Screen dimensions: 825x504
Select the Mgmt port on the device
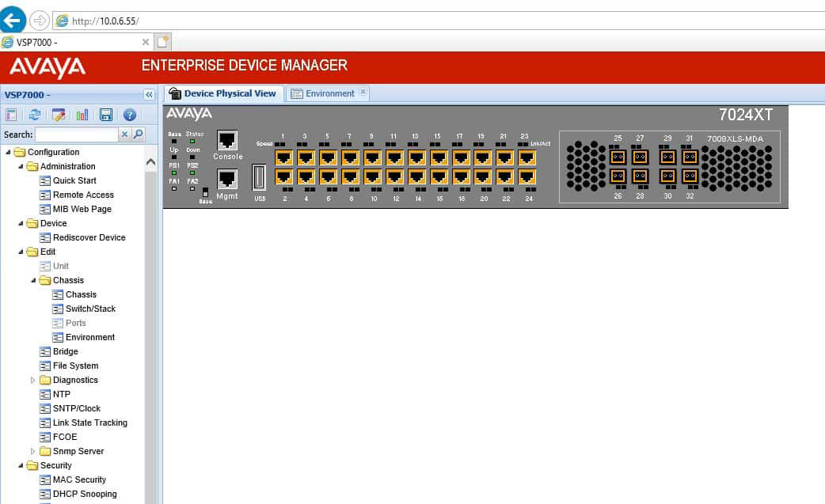(227, 179)
